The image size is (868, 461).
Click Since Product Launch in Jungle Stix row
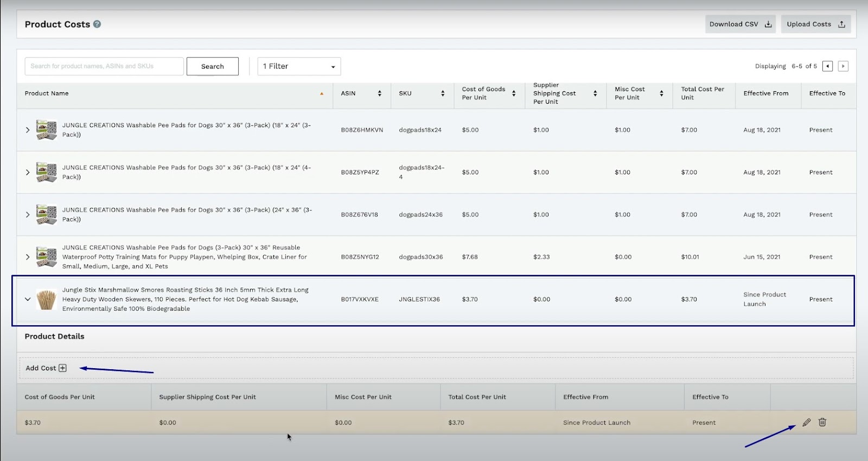(x=765, y=299)
